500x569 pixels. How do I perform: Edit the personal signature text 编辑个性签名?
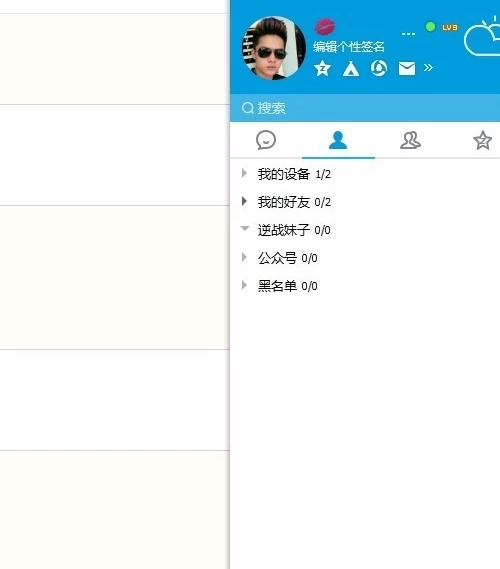coord(349,46)
